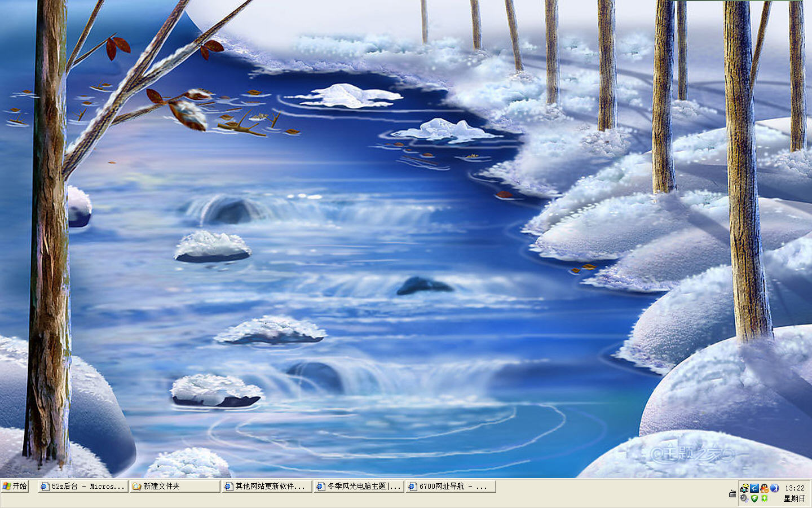The image size is (812, 508).
Task: Click the keyboard input method icon
Action: [732, 493]
